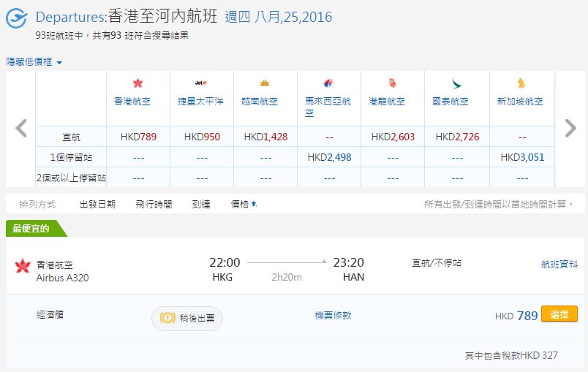Click the HAN destination code
This screenshot has width=588, height=372.
pos(354,277)
